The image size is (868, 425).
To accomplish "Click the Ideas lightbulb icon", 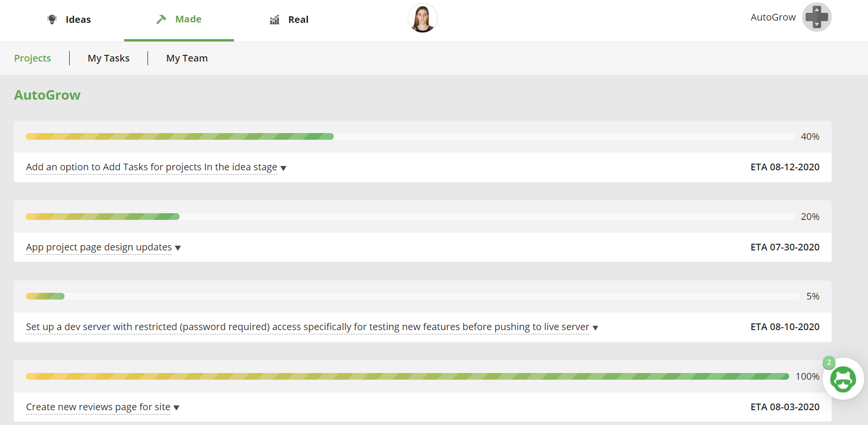I will coord(52,18).
